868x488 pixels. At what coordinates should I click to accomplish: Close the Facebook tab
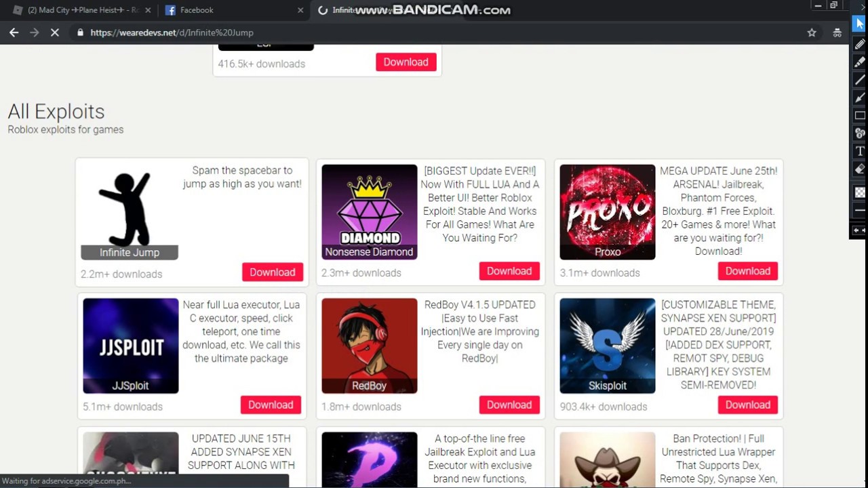coord(301,10)
